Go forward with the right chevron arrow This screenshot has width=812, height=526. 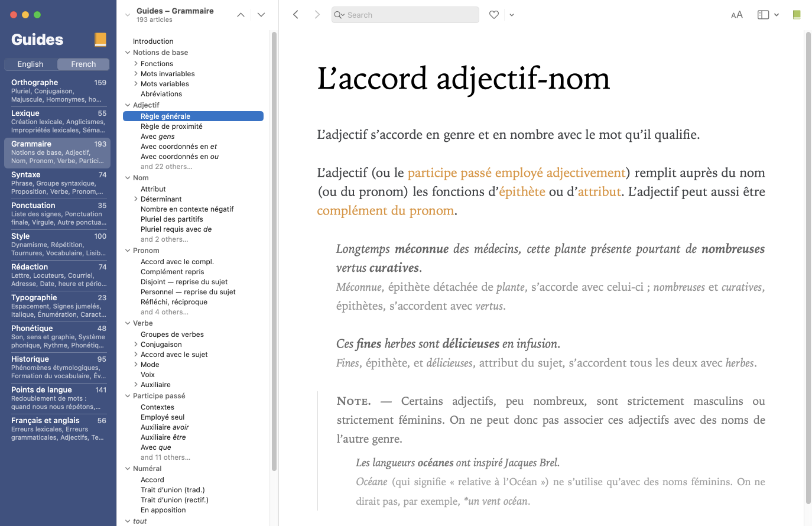(317, 15)
